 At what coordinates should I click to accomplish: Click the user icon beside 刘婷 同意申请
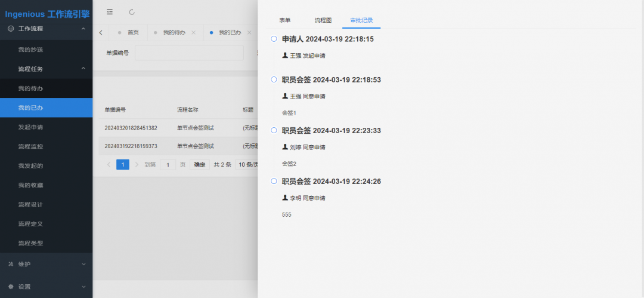[x=285, y=146]
